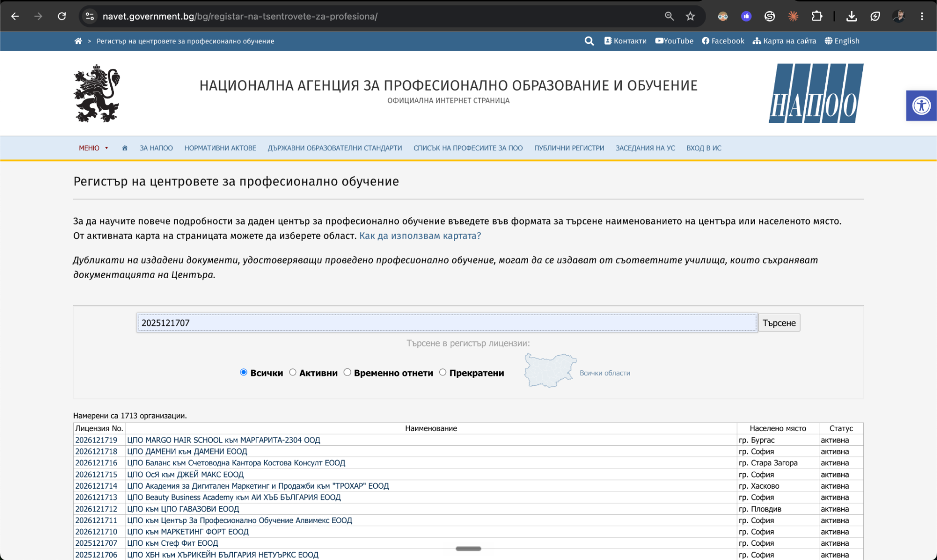Click the browser address bar URL
937x560 pixels.
(240, 16)
